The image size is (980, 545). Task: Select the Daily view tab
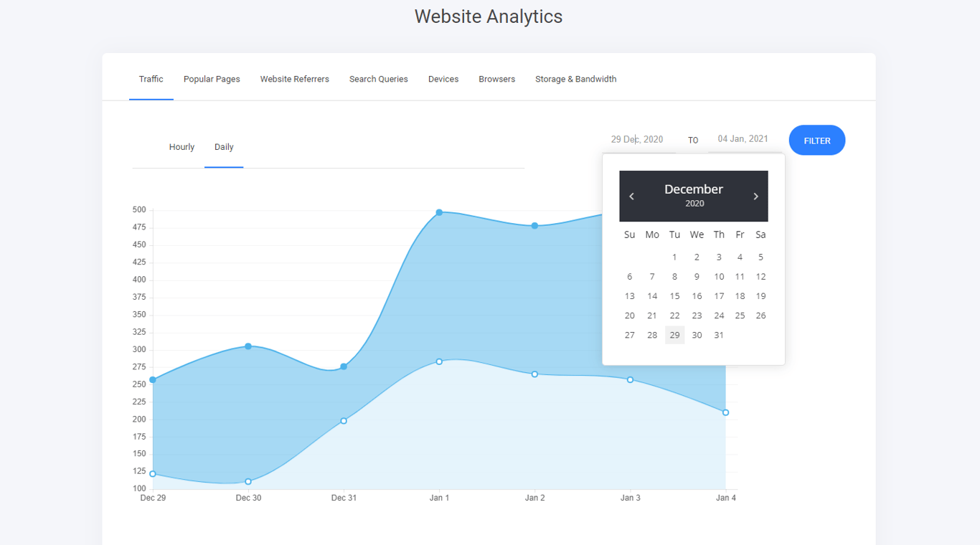click(224, 147)
